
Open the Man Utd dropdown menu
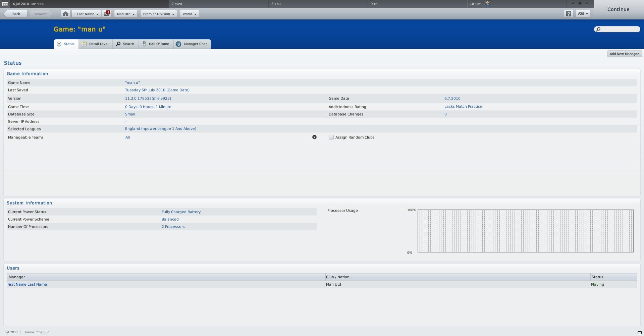point(126,14)
